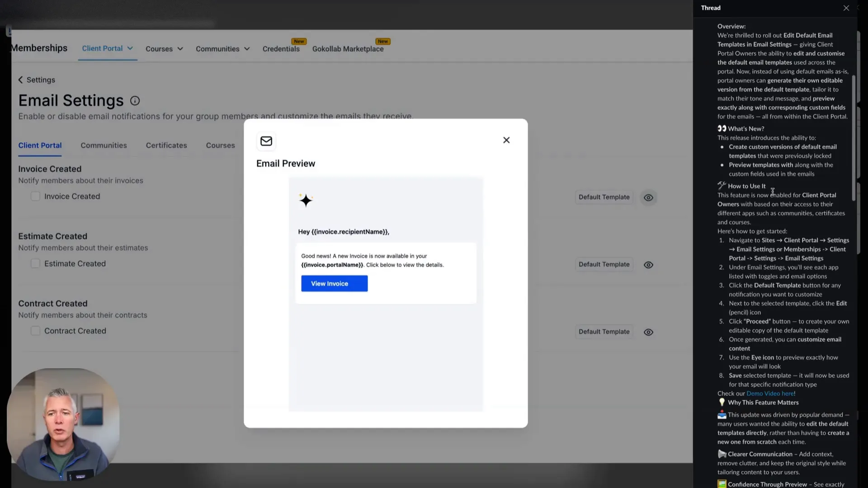Select the Client Portal settings tab
This screenshot has width=868, height=488.
click(x=40, y=145)
